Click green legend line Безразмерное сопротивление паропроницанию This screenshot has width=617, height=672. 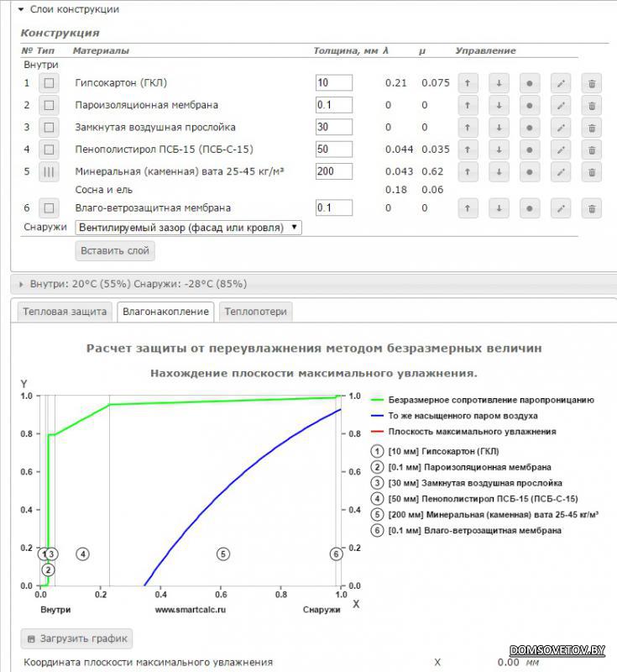pyautogui.click(x=377, y=400)
